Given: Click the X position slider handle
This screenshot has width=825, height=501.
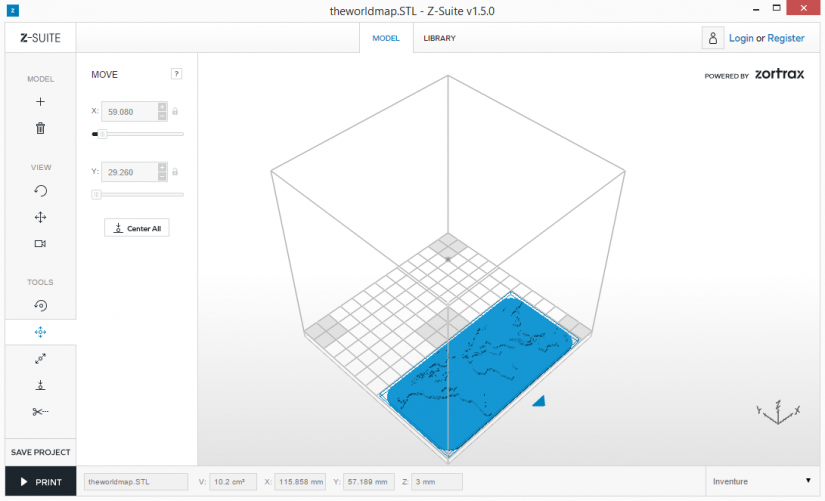Looking at the screenshot, I should [102, 134].
